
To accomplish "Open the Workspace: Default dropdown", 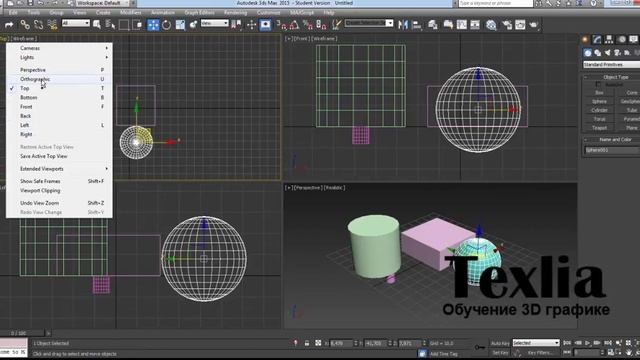I will (102, 3).
